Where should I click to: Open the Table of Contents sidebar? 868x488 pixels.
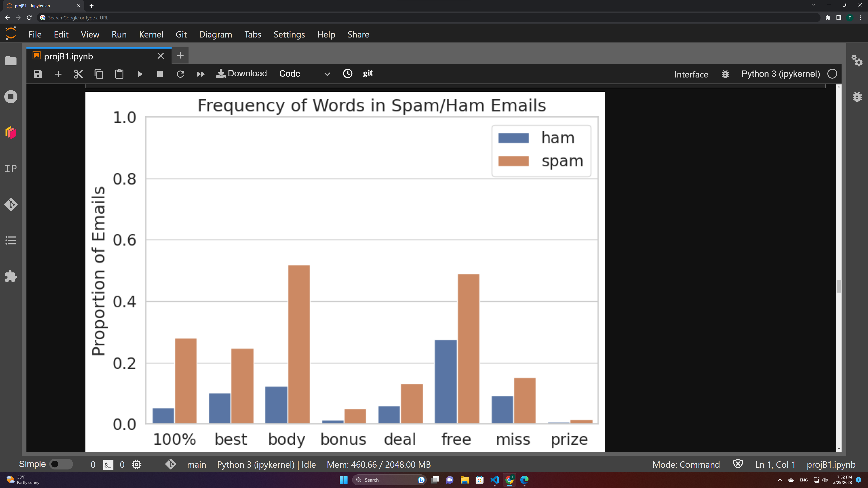pos(11,240)
